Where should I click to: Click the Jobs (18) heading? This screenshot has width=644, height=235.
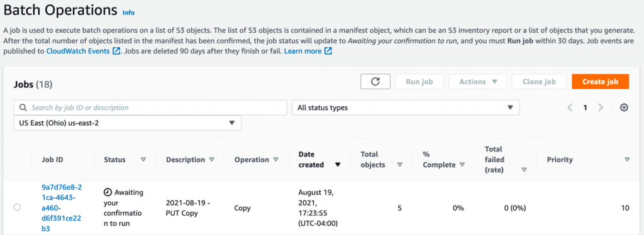(33, 84)
